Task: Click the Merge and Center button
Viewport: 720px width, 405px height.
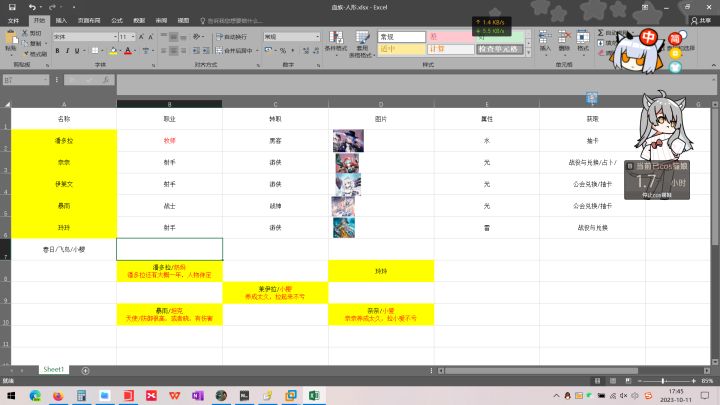Action: tap(234, 51)
